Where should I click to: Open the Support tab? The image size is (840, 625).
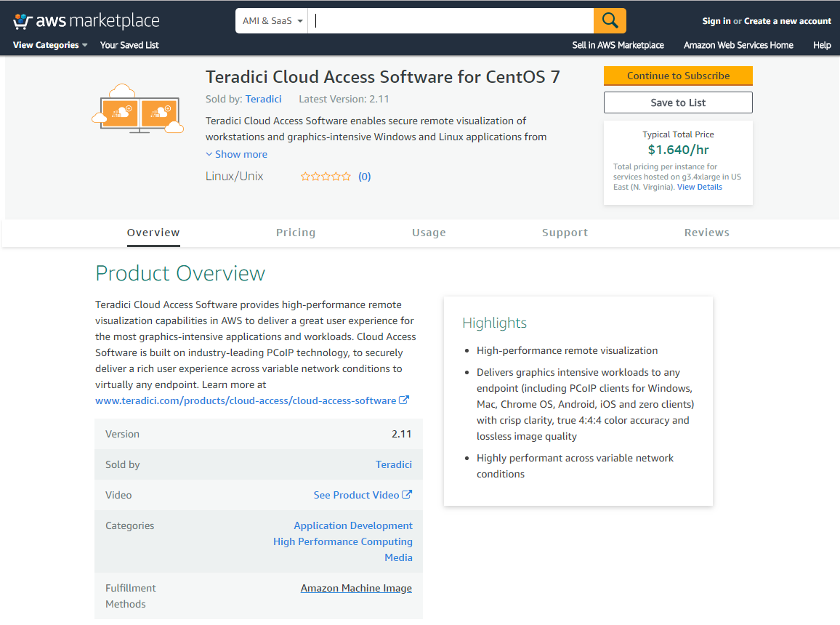click(x=565, y=233)
